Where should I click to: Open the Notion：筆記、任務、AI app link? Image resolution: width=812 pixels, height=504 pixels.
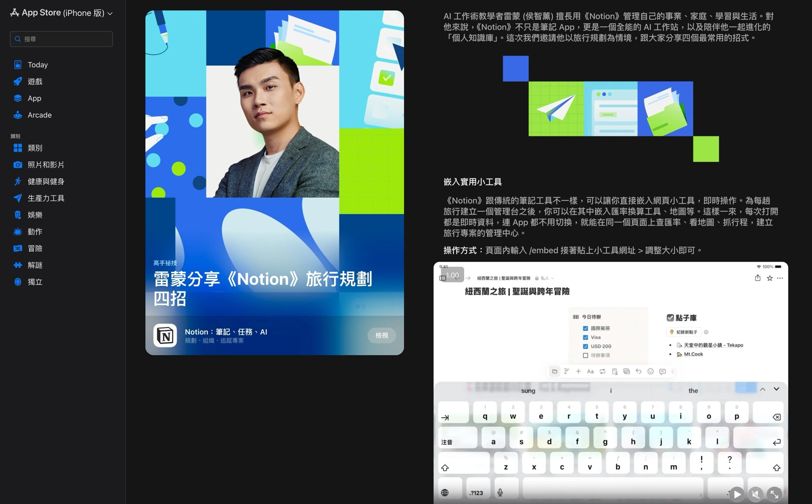226,332
